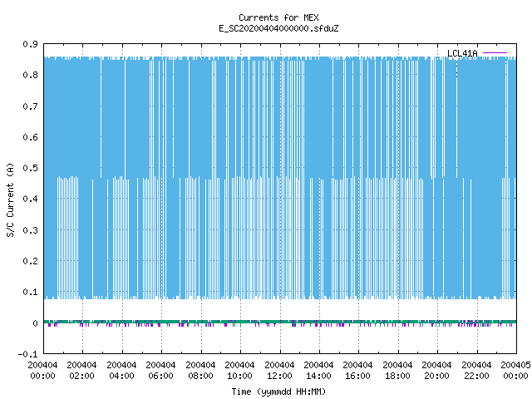Click the 0 y-axis tick label
Screen dimensions: 532x399
[35, 323]
